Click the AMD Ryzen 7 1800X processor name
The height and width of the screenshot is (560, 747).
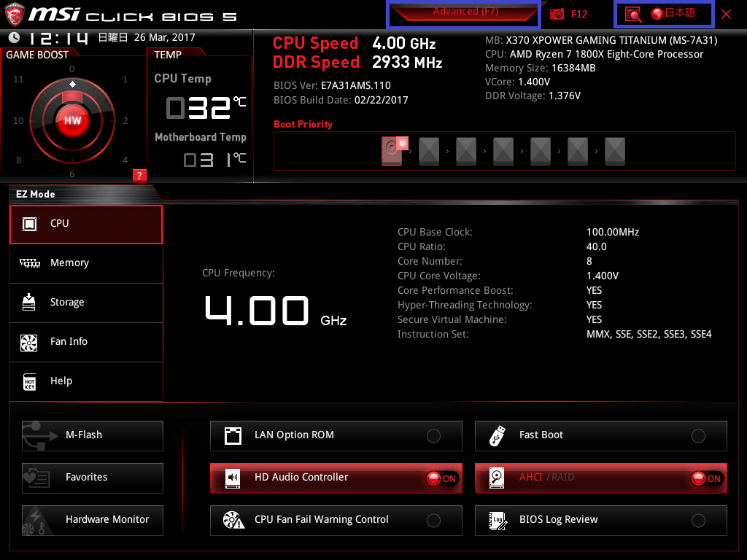pos(606,54)
